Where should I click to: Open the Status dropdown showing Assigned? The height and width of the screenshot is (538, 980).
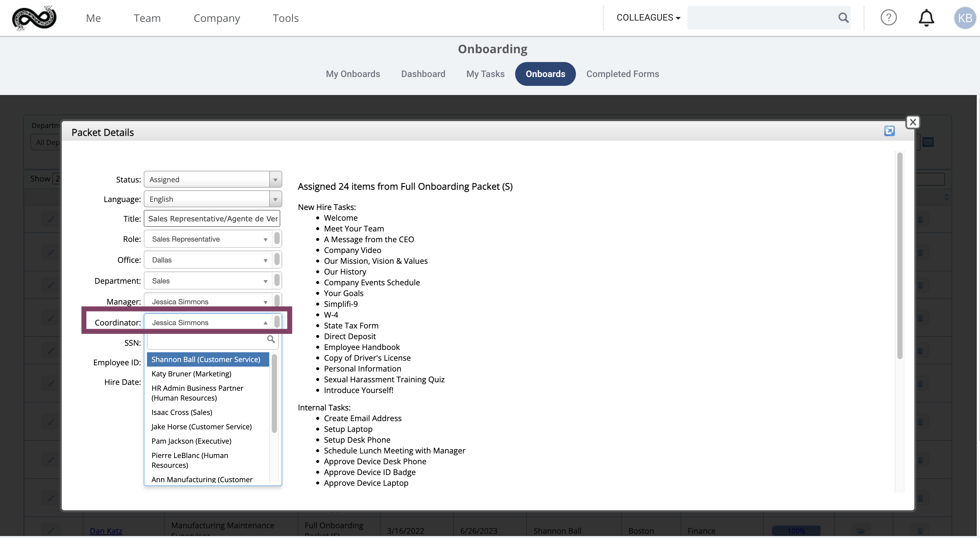(x=213, y=180)
